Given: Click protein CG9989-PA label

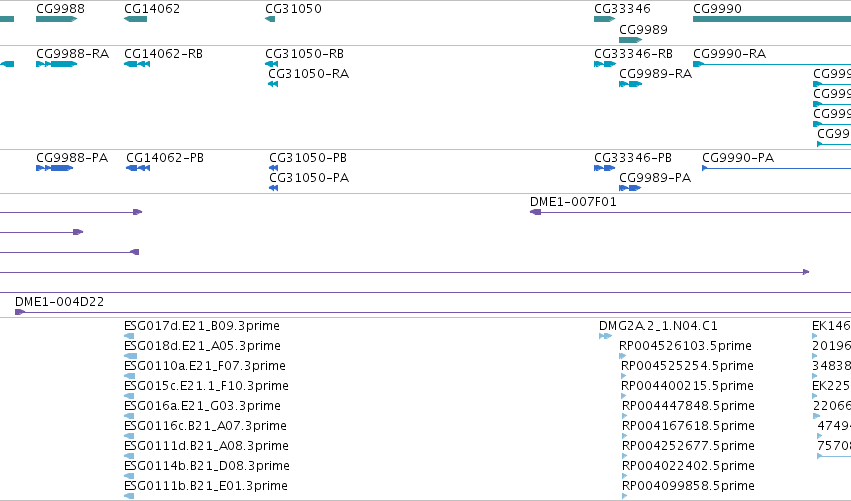Looking at the screenshot, I should (x=655, y=178).
